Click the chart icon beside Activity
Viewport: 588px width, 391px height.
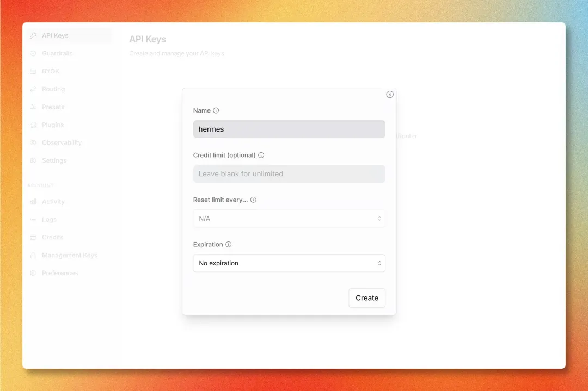[x=33, y=202]
